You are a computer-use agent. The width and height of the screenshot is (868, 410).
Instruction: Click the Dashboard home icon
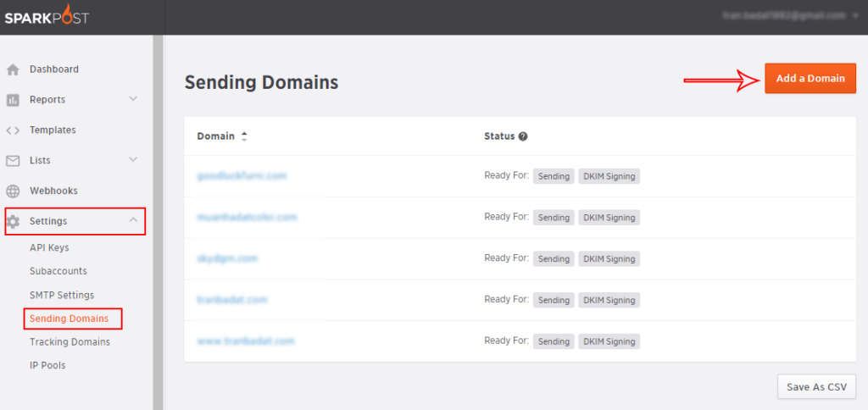point(13,69)
